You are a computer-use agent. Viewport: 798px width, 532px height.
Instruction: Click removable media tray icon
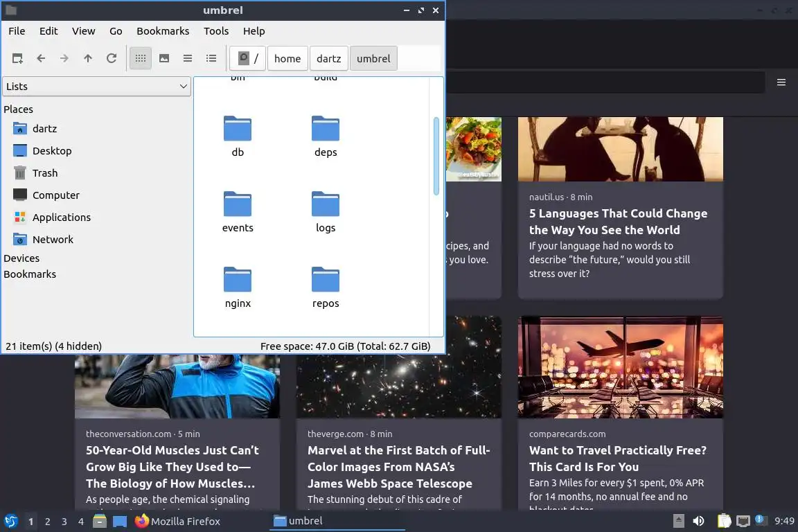pos(678,522)
